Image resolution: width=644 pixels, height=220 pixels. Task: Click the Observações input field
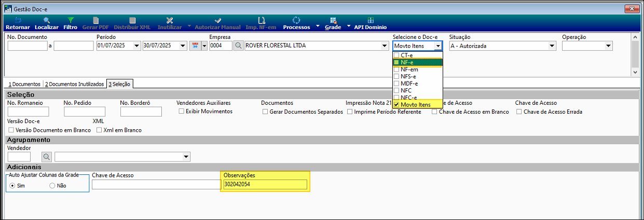pyautogui.click(x=265, y=184)
